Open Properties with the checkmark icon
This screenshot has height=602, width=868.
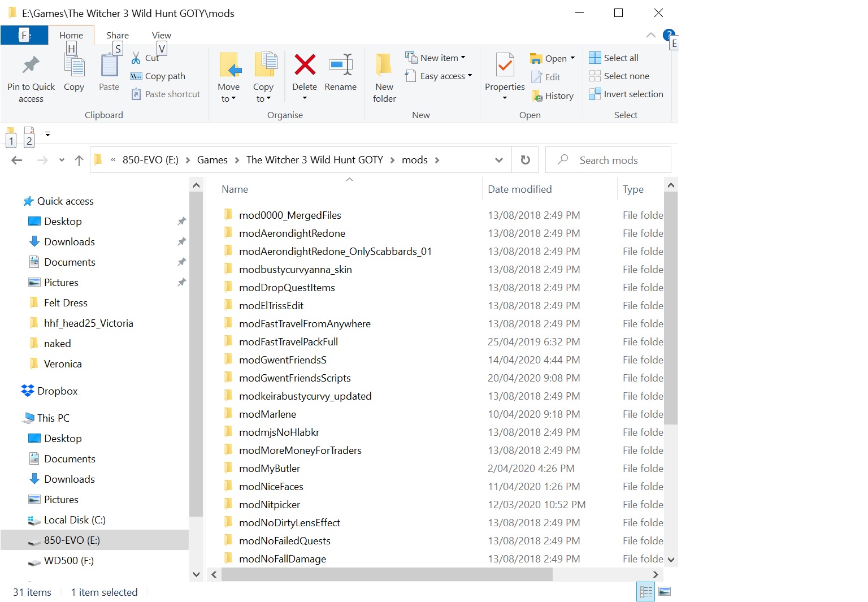[505, 65]
